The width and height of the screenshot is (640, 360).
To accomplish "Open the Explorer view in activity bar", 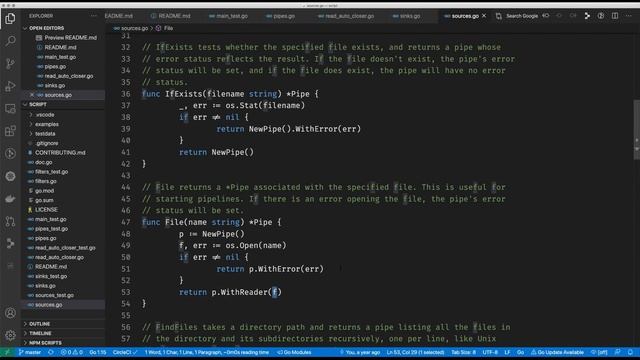I will pos(10,19).
